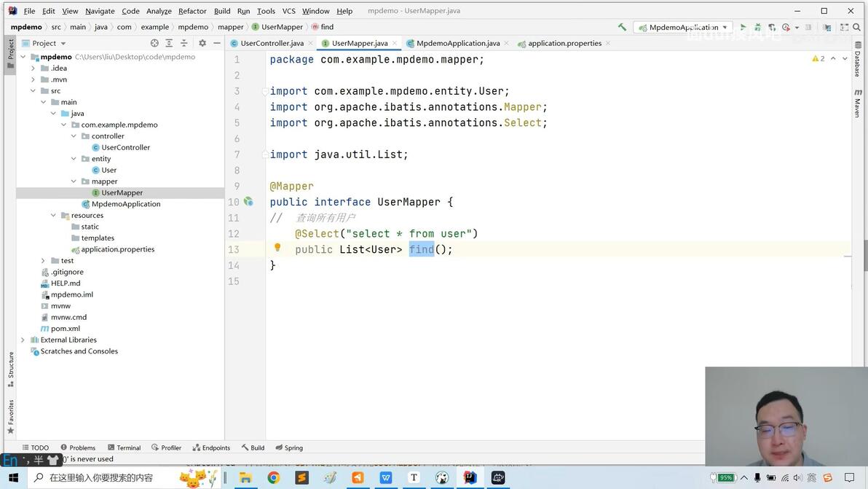Image resolution: width=868 pixels, height=489 pixels.
Task: Open Project panel settings gear
Action: point(202,43)
